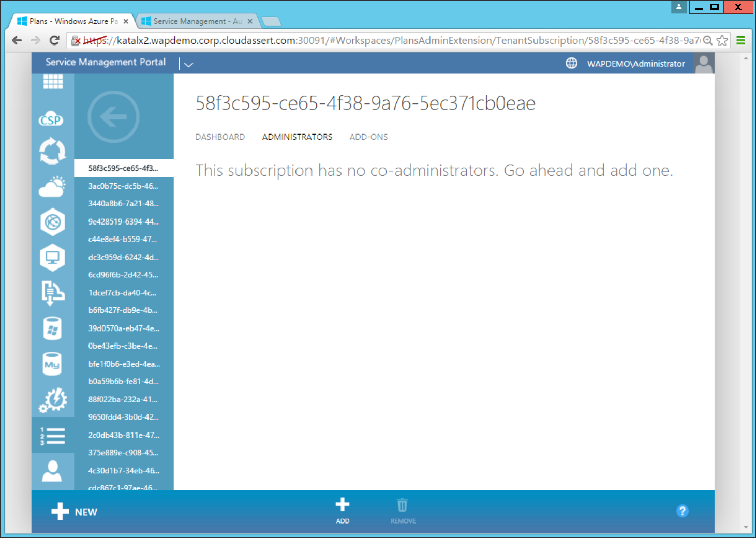The image size is (756, 538).
Task: Click the large back arrow circle
Action: pos(113,117)
